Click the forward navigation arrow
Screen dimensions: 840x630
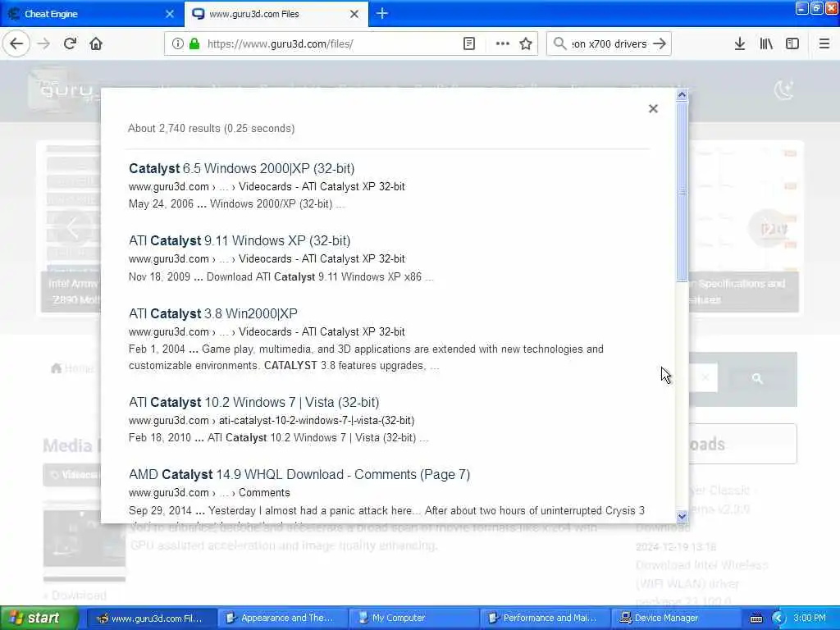[x=44, y=44]
